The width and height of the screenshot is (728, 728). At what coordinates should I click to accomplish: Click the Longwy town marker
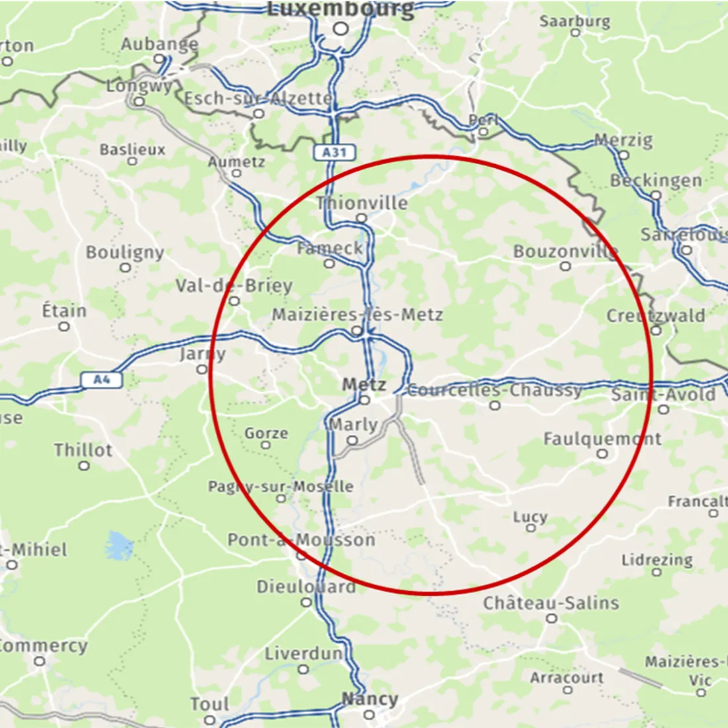click(139, 101)
